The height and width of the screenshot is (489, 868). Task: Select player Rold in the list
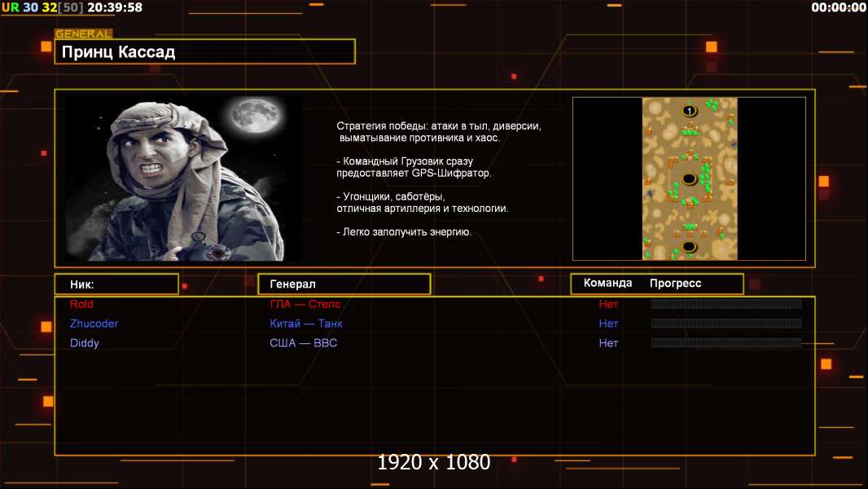click(x=81, y=304)
